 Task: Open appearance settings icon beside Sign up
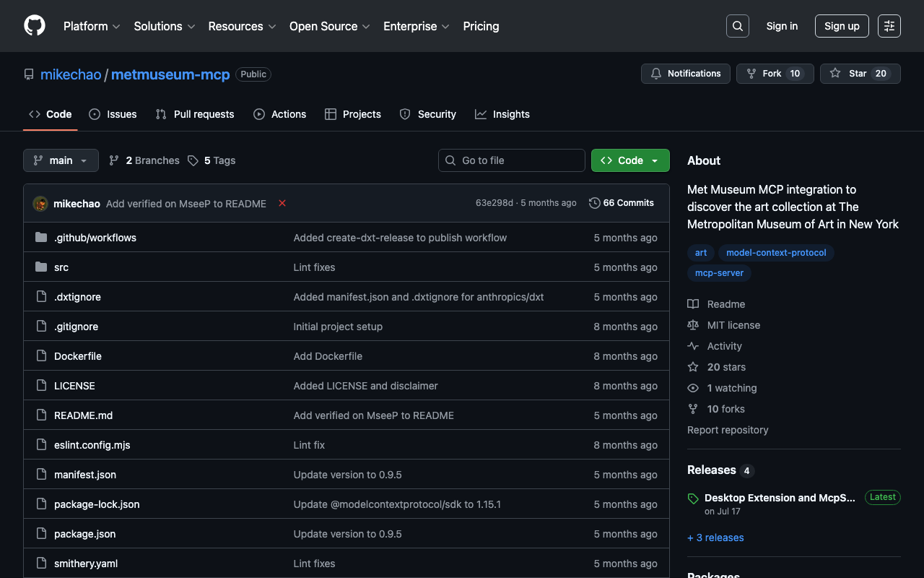[889, 26]
